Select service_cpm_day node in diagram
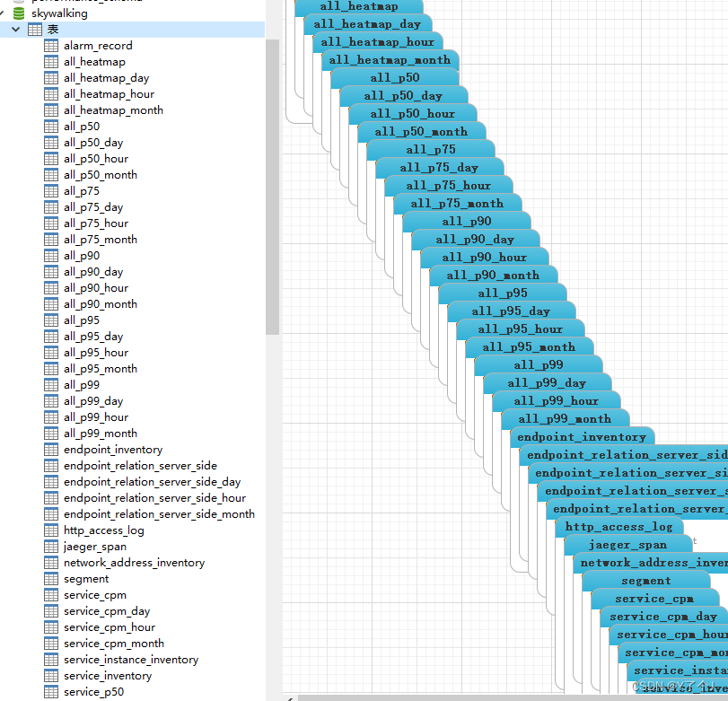Screen dimensions: 728x701 [x=664, y=617]
